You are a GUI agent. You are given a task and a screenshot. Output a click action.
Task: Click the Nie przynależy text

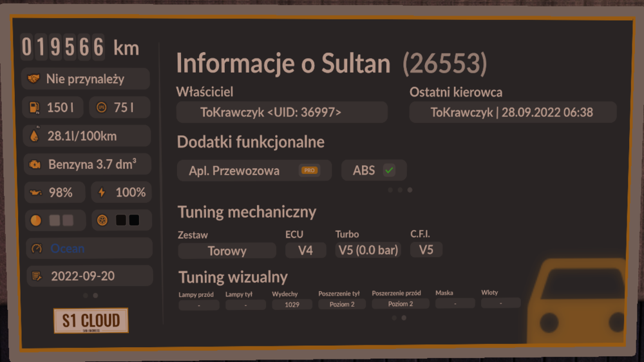click(x=85, y=79)
